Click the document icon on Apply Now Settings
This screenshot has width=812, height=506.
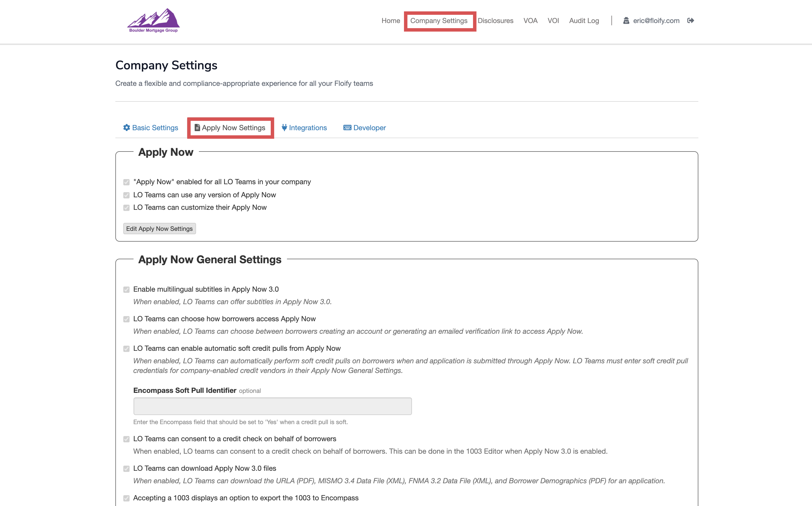coord(197,128)
